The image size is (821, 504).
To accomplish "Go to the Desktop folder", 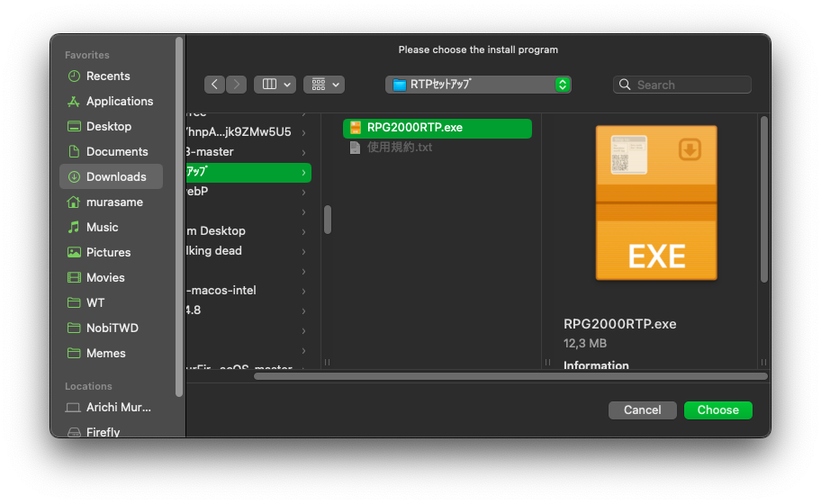I will click(x=108, y=127).
